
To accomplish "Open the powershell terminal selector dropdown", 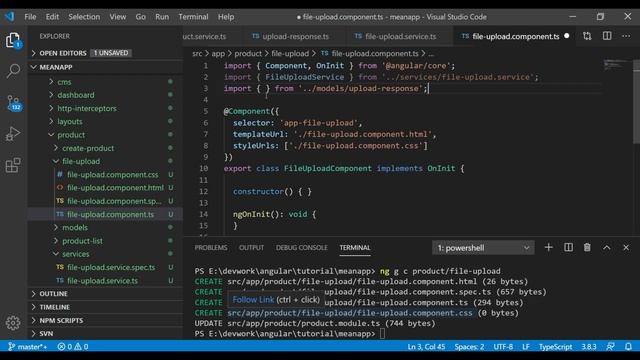I will coord(483,248).
